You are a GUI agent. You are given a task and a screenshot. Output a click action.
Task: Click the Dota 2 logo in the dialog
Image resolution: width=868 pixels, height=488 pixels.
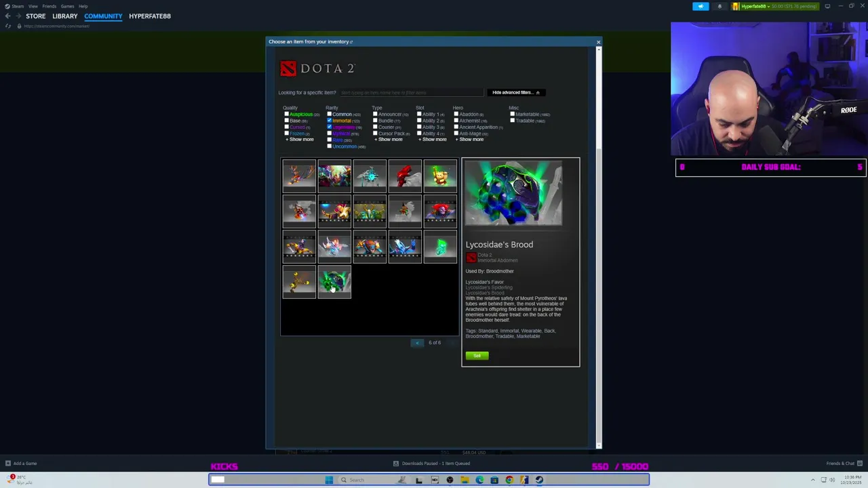pyautogui.click(x=317, y=68)
